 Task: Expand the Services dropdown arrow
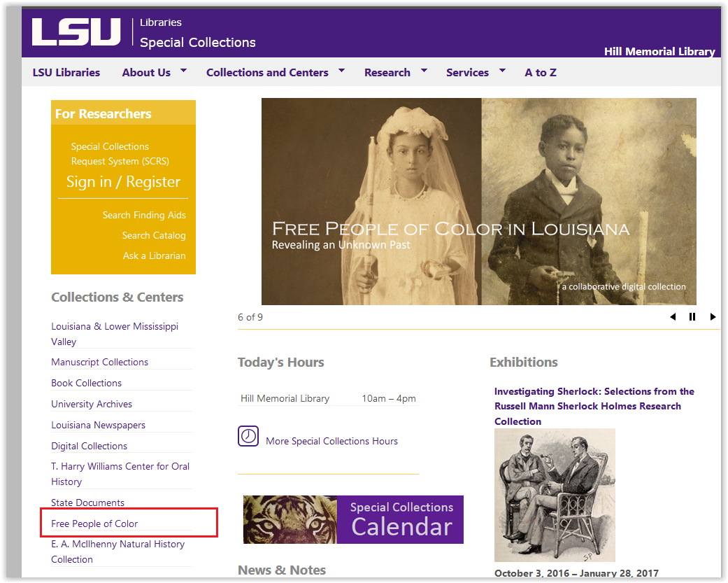[502, 71]
